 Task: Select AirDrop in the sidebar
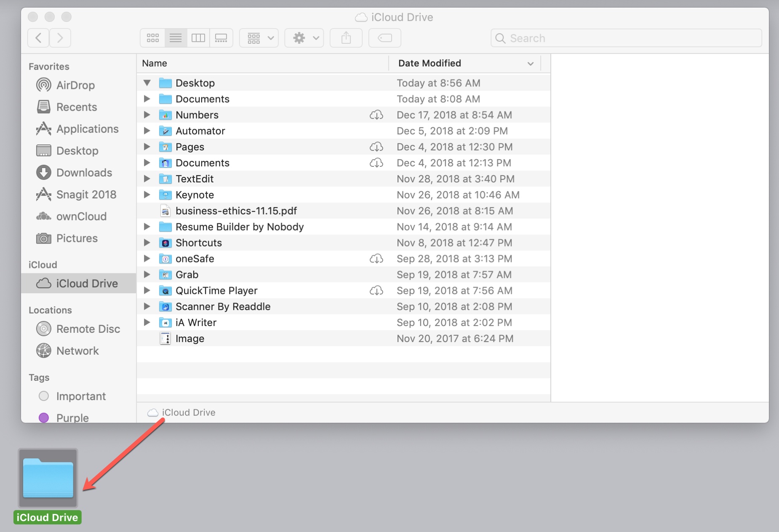pos(75,85)
